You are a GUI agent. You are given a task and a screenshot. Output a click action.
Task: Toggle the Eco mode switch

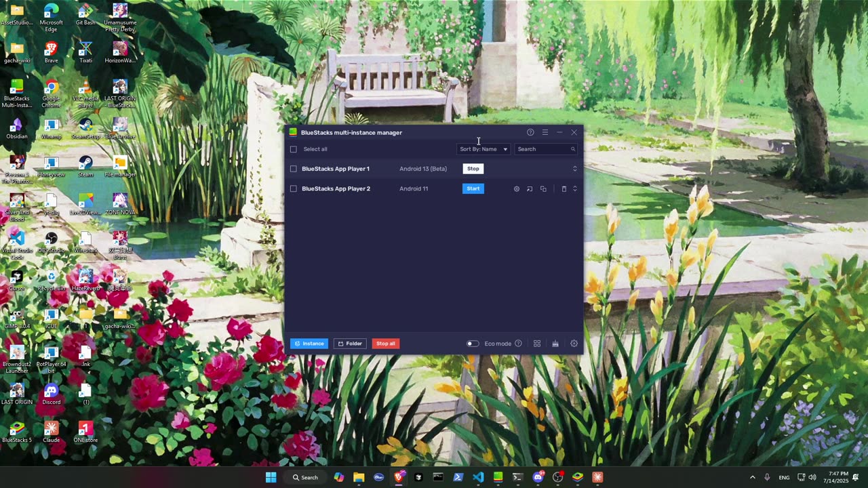tap(473, 344)
